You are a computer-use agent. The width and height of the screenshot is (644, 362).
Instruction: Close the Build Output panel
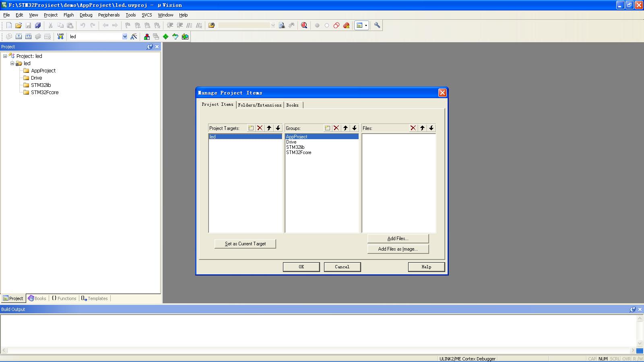pos(640,309)
